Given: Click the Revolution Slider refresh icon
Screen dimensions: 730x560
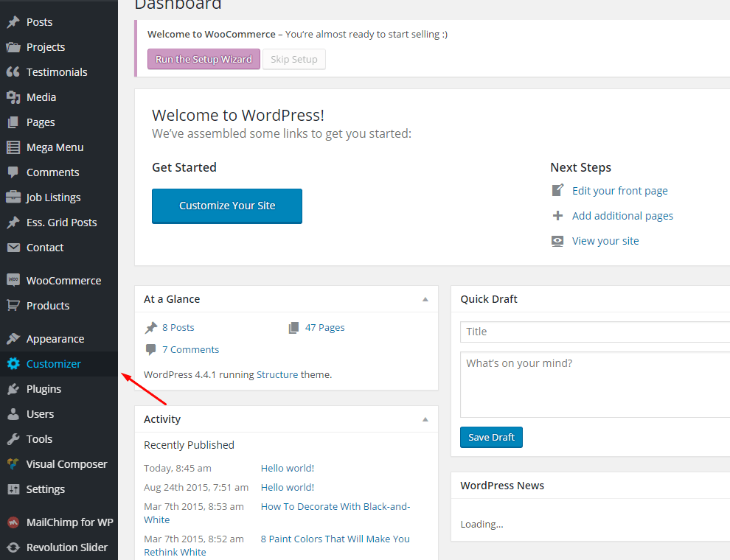Looking at the screenshot, I should pyautogui.click(x=13, y=547).
